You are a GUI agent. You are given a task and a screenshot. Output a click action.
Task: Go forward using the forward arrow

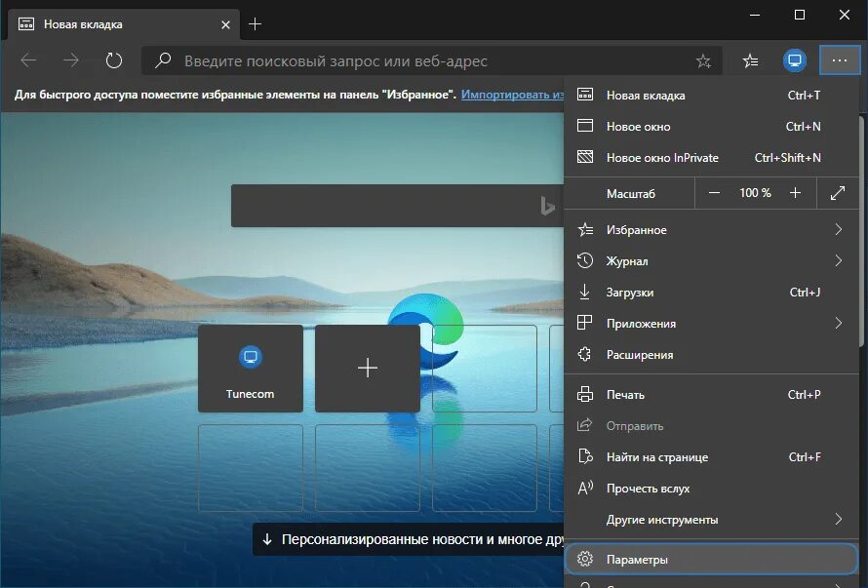(71, 60)
